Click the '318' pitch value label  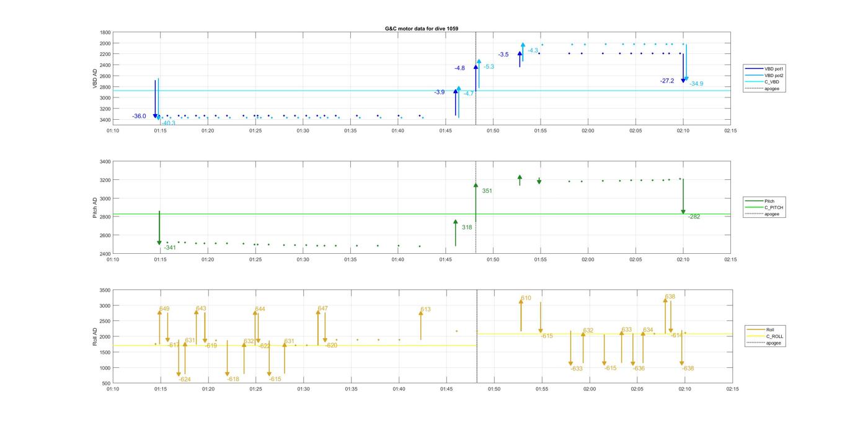467,228
